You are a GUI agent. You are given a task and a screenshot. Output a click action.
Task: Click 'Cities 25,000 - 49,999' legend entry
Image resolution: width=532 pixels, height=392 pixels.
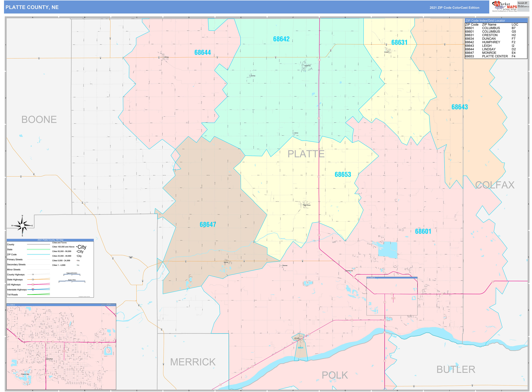[x=62, y=256]
